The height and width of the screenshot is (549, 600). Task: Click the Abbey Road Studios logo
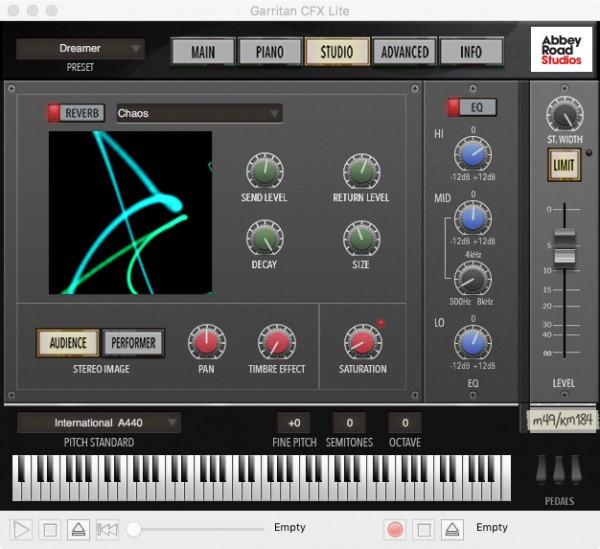click(561, 50)
